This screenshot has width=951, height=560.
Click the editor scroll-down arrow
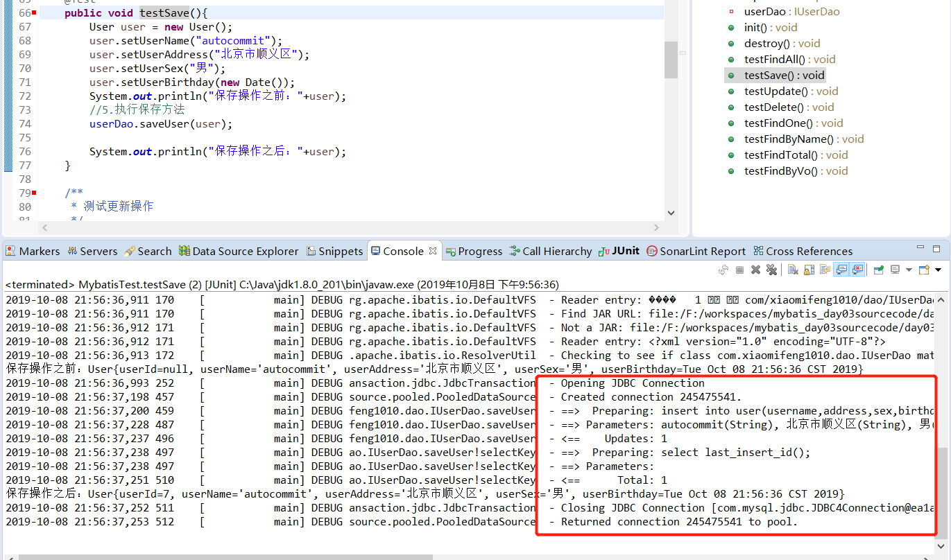[671, 213]
